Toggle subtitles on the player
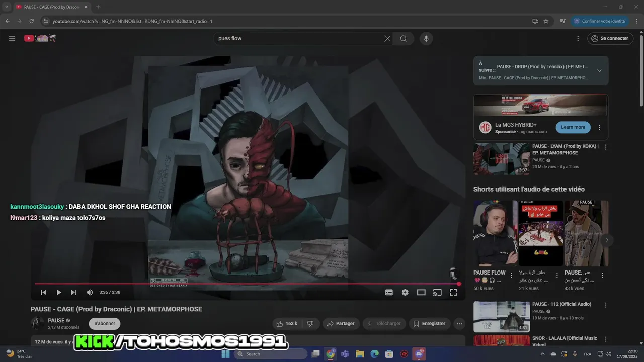Viewport: 644px width, 362px height. click(389, 292)
